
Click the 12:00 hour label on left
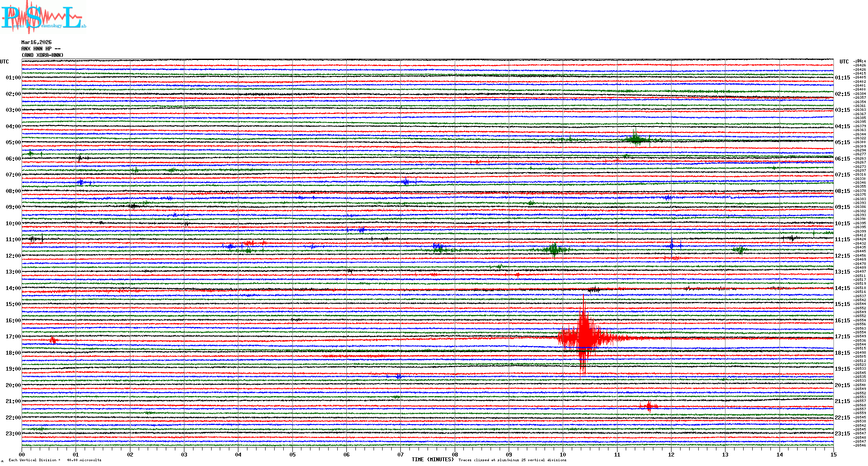tap(13, 256)
